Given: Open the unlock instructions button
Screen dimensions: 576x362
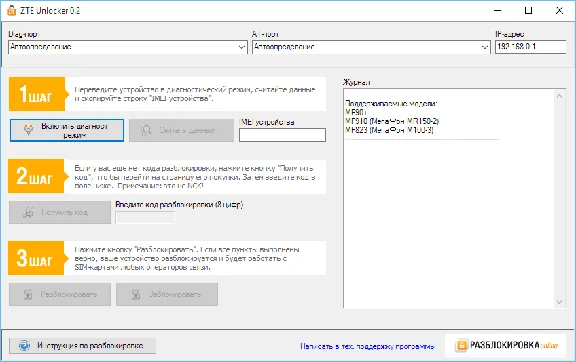Looking at the screenshot, I should pos(83,346).
